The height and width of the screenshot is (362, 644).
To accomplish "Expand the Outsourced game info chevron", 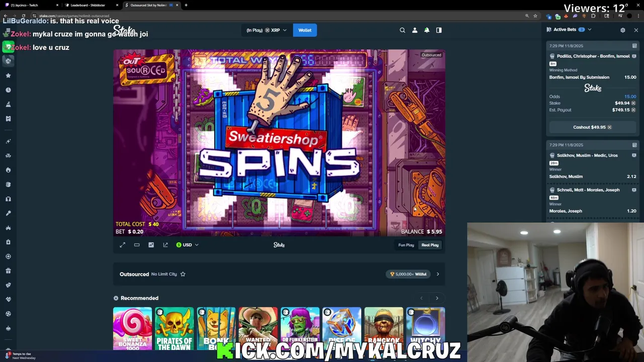I will point(438,274).
